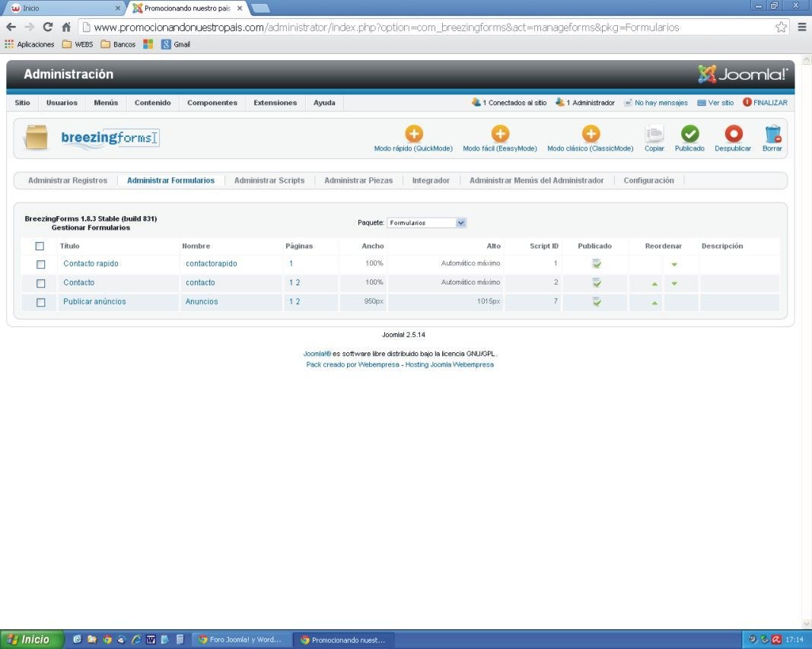Click the Windows Inicio start button
The image size is (812, 649).
31,640
